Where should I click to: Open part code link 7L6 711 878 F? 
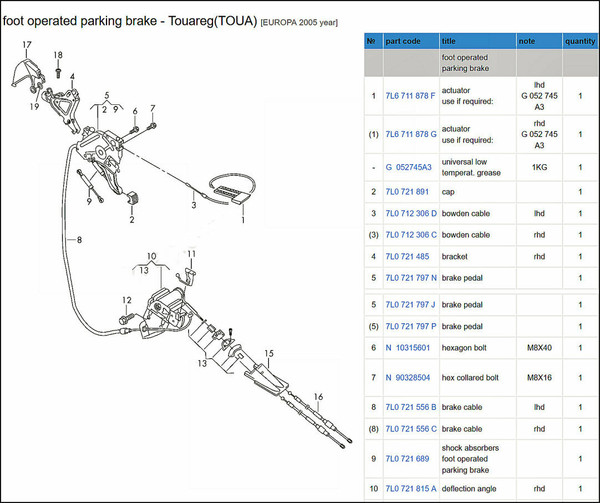[x=410, y=95]
